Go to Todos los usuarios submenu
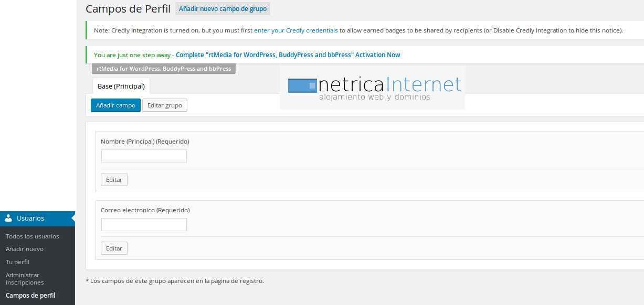644x305 pixels. click(x=33, y=236)
